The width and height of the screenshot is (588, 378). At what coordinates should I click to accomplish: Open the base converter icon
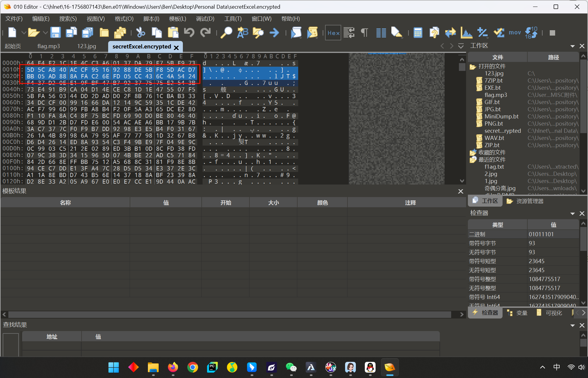531,32
